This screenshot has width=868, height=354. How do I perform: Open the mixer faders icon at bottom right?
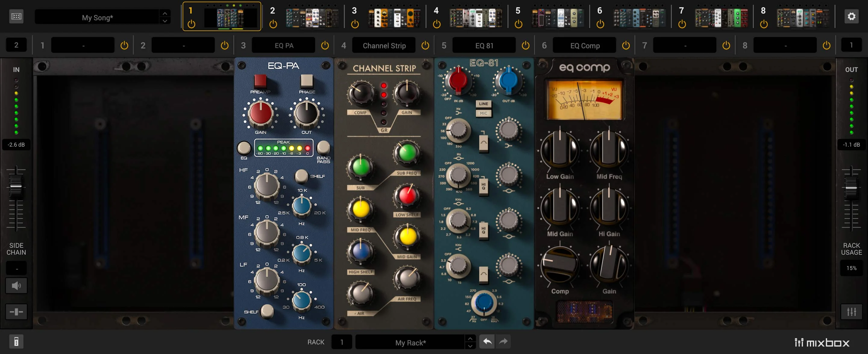click(x=851, y=312)
